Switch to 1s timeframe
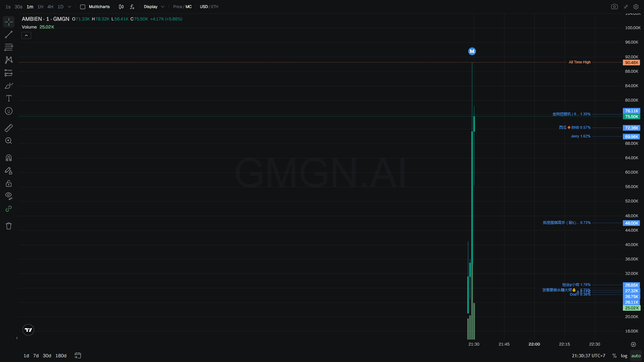 (8, 7)
